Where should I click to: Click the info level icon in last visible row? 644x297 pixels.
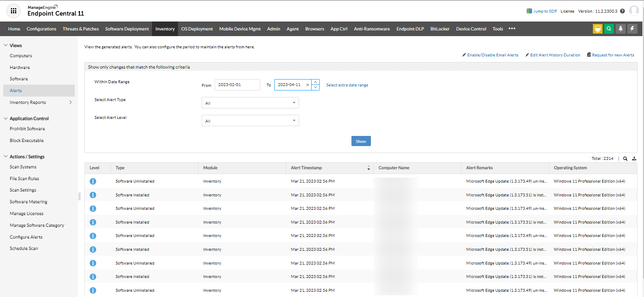coord(93,291)
